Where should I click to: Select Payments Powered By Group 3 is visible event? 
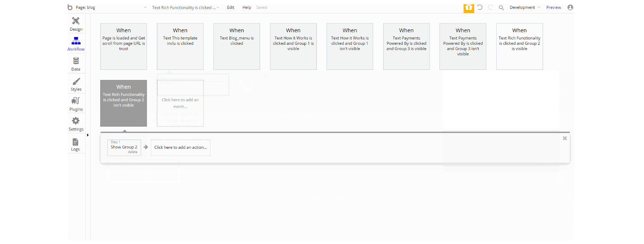click(x=406, y=47)
